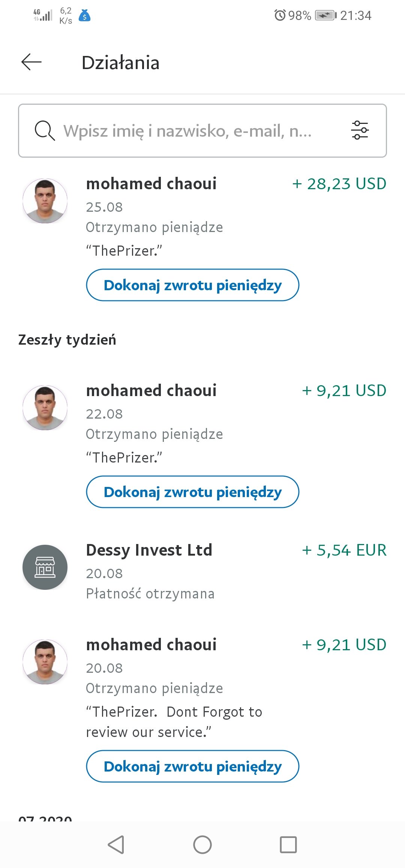Open mohamed chaoui's avatar on the 22.08 transaction

point(45,408)
